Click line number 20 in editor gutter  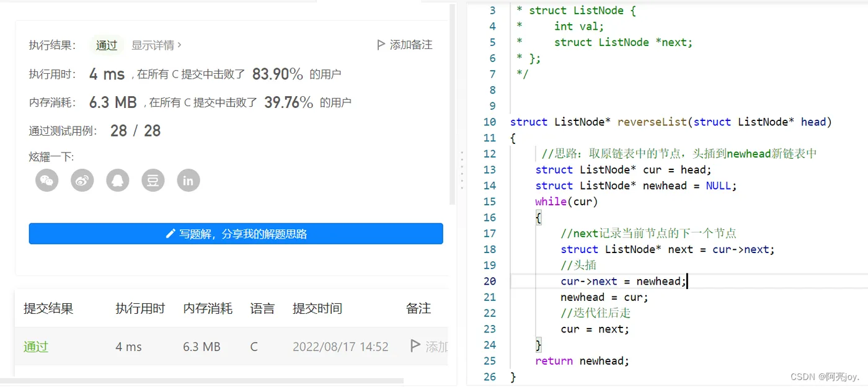coord(490,281)
